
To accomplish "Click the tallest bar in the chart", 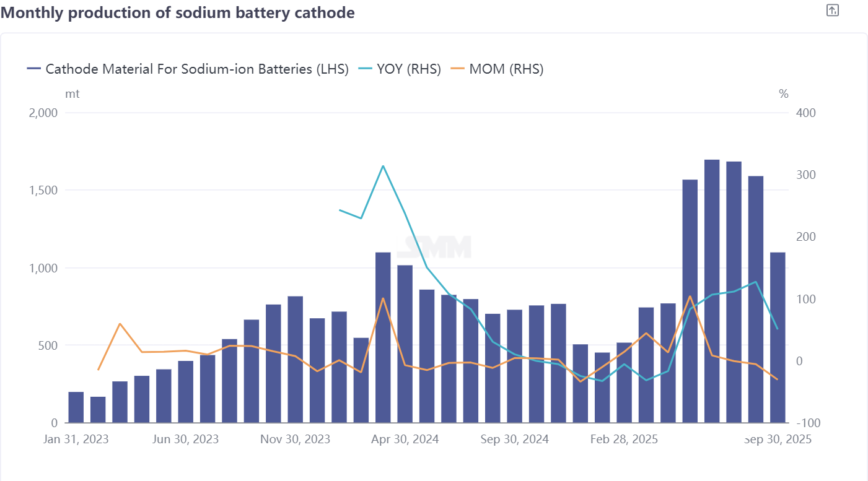I will pyautogui.click(x=712, y=291).
